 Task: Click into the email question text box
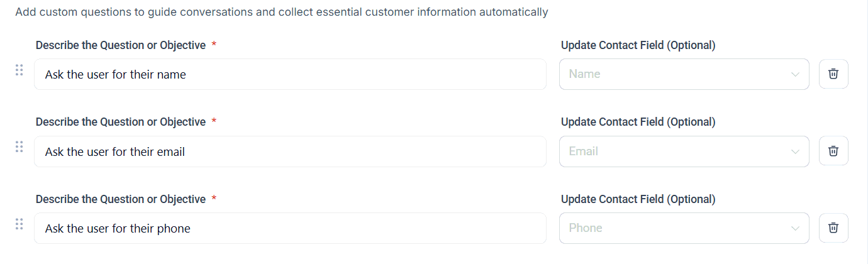pos(290,151)
